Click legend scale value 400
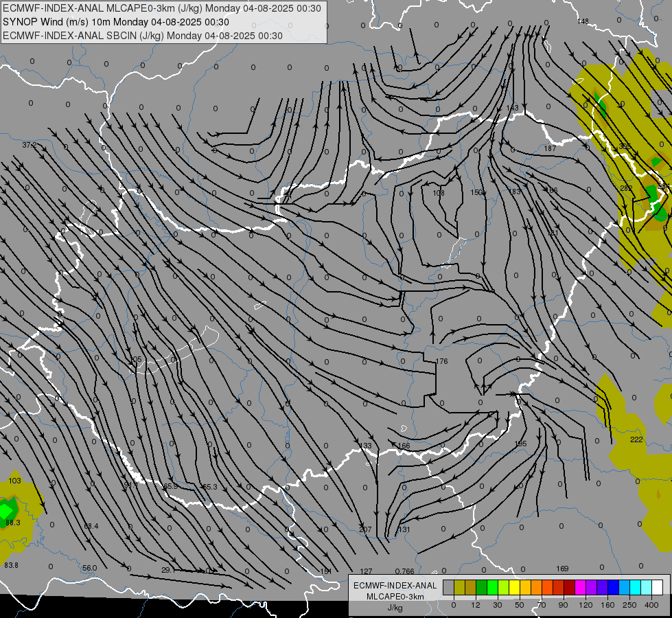 [x=651, y=605]
